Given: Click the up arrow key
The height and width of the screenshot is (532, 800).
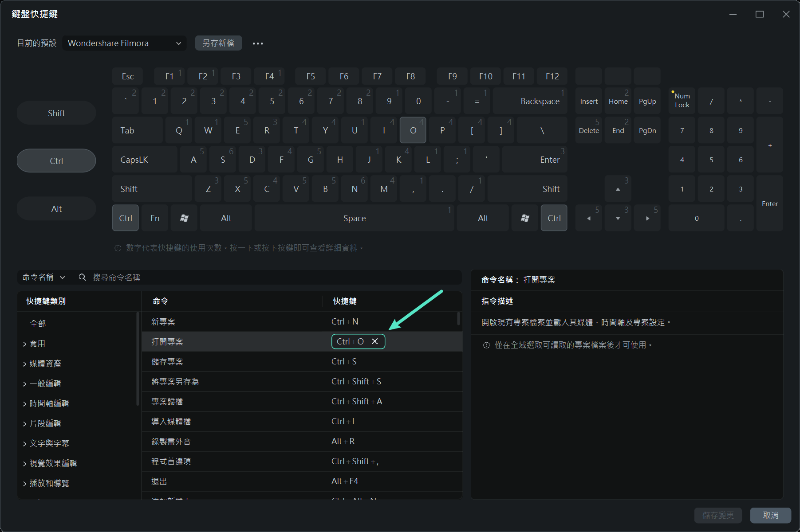Looking at the screenshot, I should click(x=618, y=189).
